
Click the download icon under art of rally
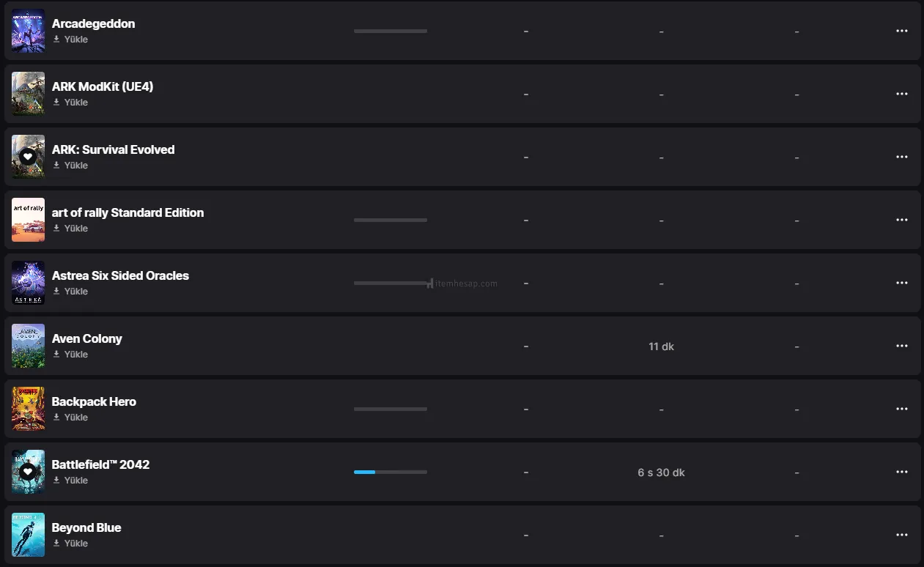pos(56,229)
